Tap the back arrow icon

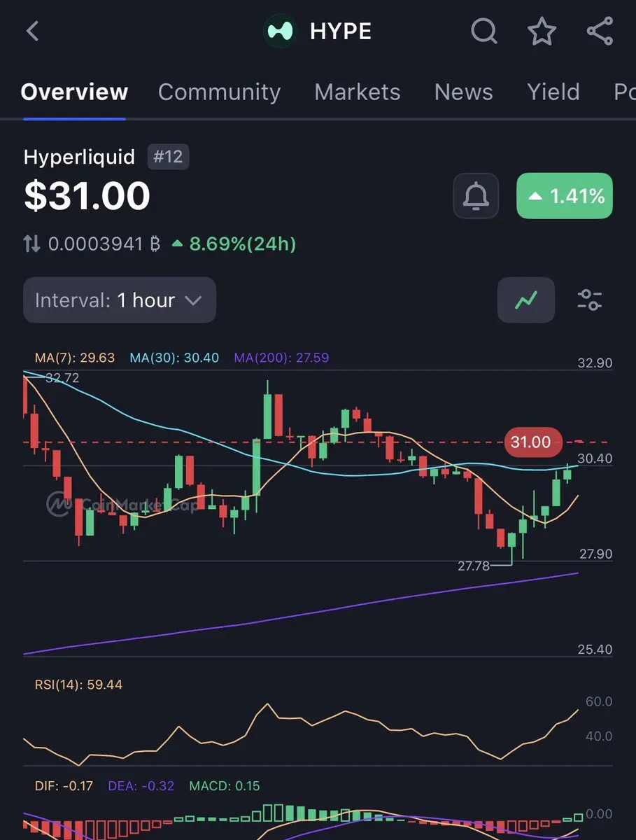(33, 31)
